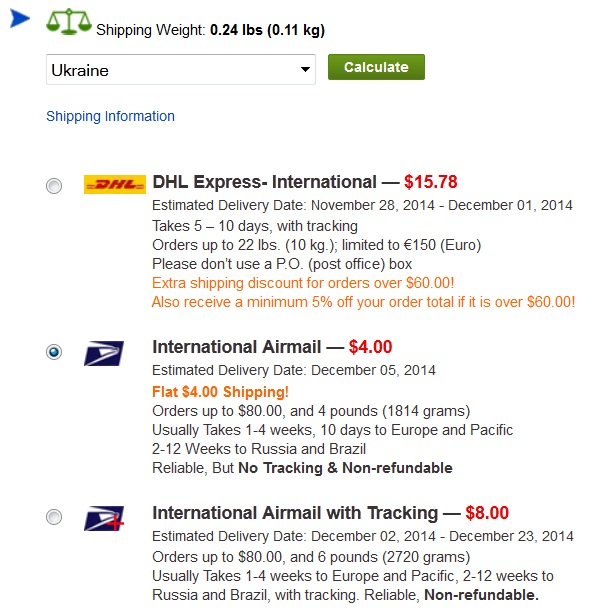Click the International Airmail $4.00 heading
593x612 pixels.
(272, 347)
